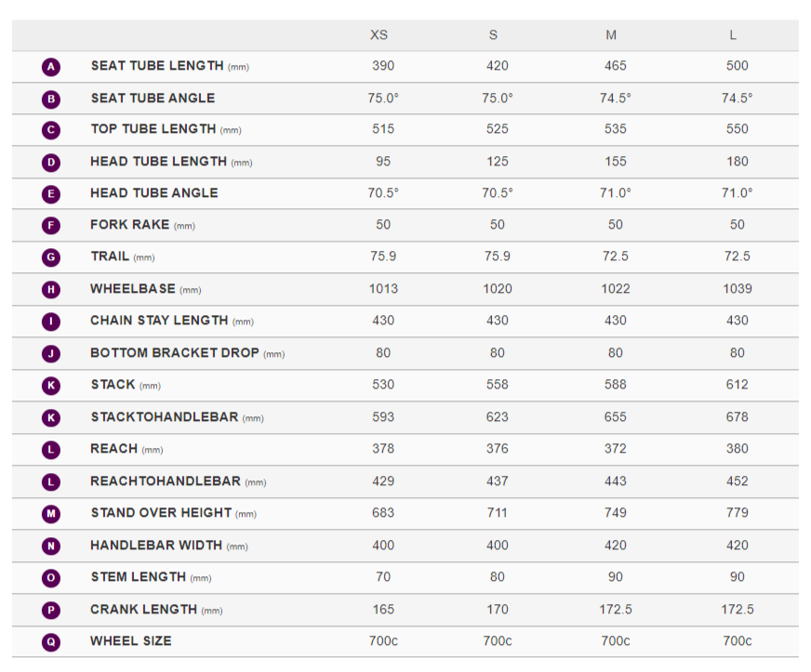811x672 pixels.
Task: Click the G badge next to Trail
Action: (x=51, y=257)
